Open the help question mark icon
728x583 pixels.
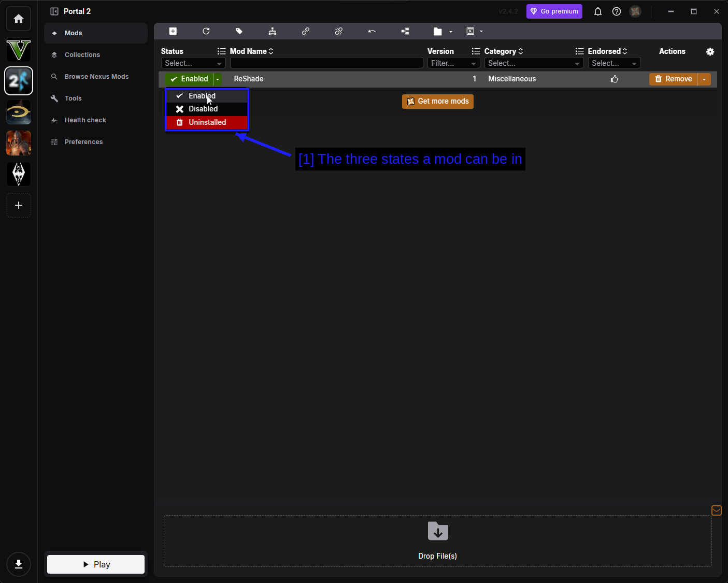tap(617, 11)
